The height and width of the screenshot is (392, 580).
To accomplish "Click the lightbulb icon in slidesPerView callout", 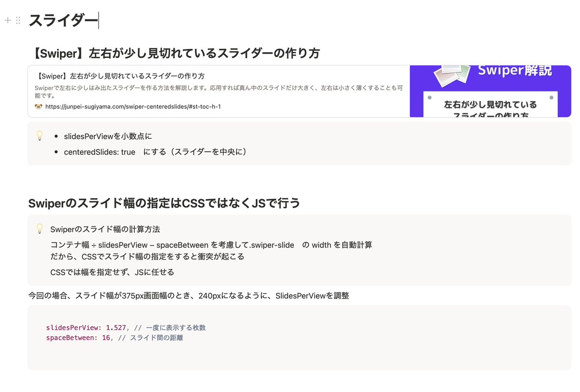I will (40, 136).
